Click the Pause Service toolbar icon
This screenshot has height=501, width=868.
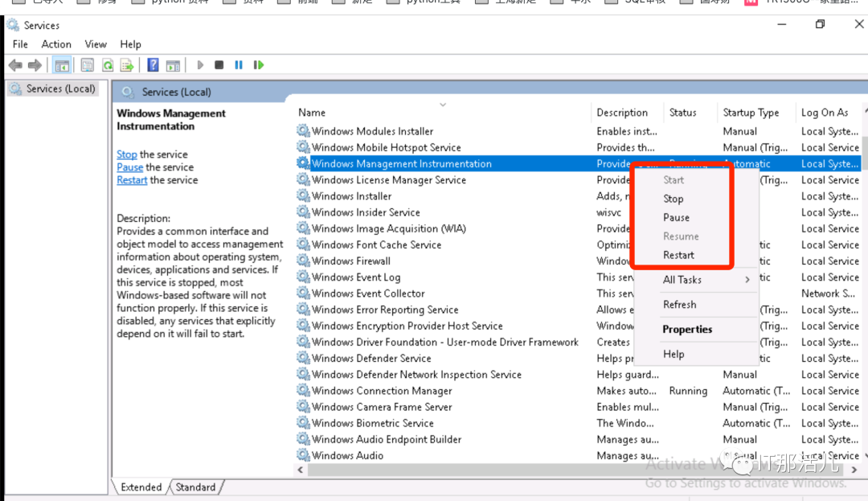tap(239, 65)
